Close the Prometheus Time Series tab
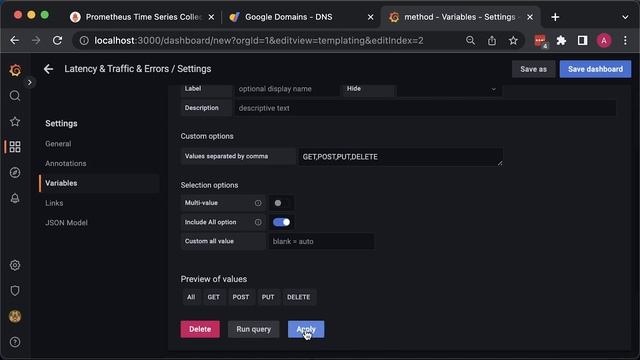640x360 pixels. [x=211, y=17]
